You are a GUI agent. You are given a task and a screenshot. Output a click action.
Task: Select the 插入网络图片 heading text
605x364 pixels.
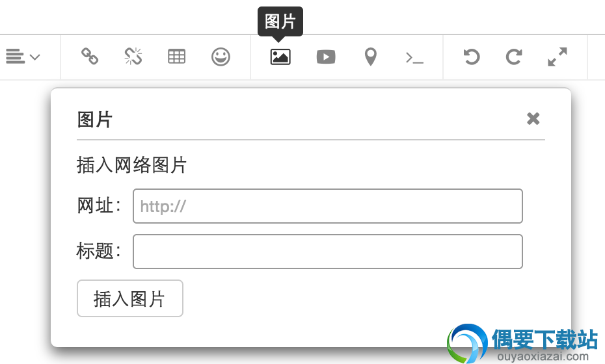click(132, 165)
